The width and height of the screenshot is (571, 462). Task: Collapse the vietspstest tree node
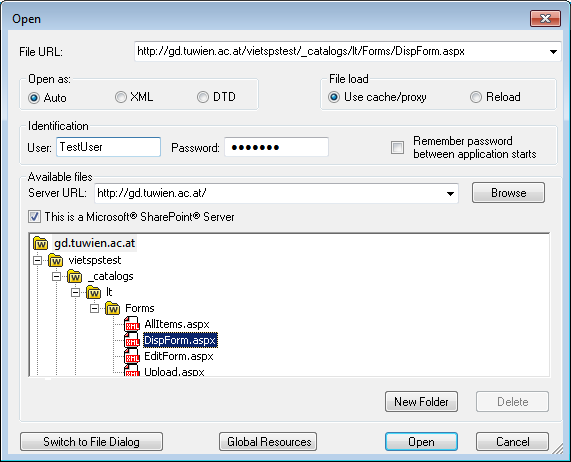coord(37,260)
